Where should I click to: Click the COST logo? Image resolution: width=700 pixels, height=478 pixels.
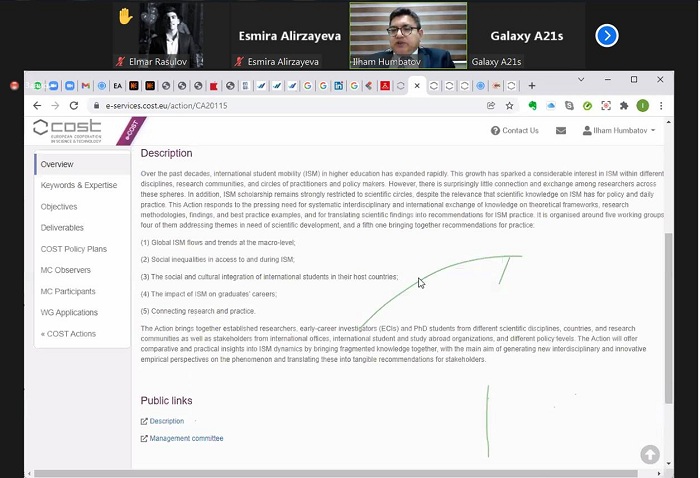point(67,131)
